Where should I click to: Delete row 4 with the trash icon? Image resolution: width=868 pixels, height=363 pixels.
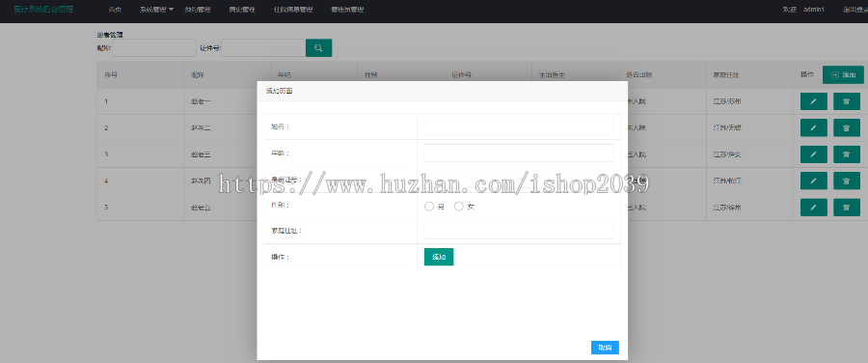click(847, 181)
